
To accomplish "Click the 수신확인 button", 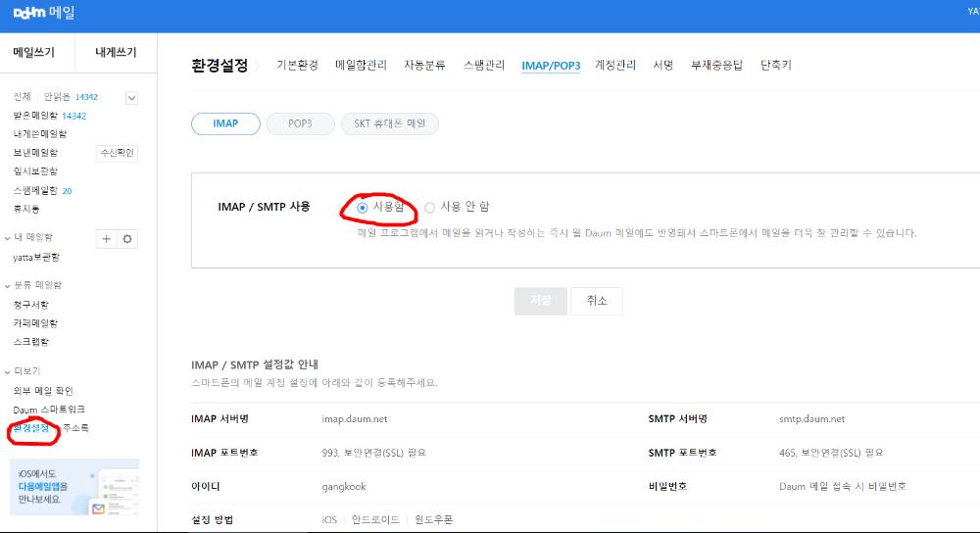I will click(117, 153).
